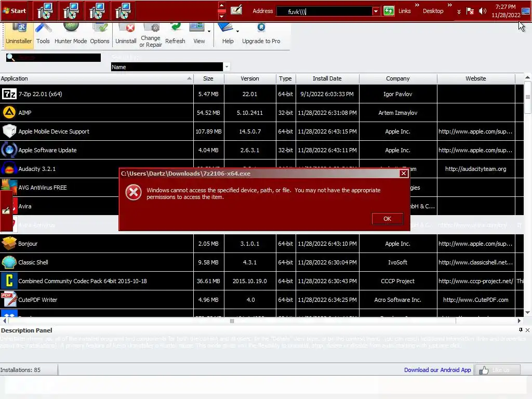Select the 7-Zip 22.01 (x64) icon

[x=9, y=94]
